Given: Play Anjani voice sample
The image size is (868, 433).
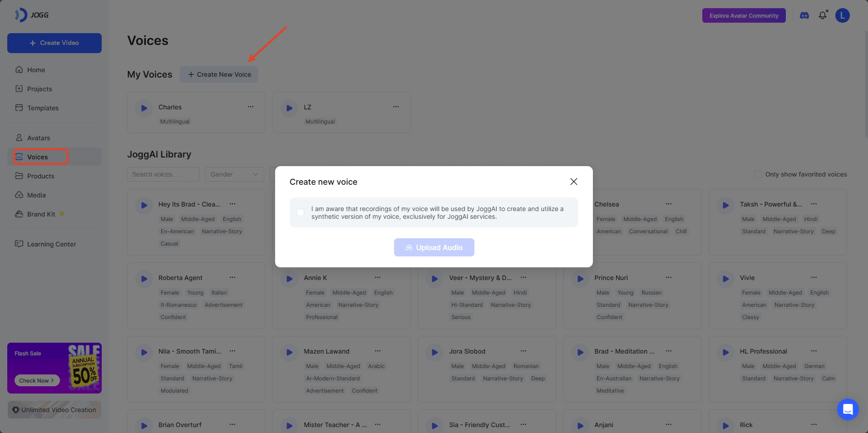Looking at the screenshot, I should click(580, 426).
